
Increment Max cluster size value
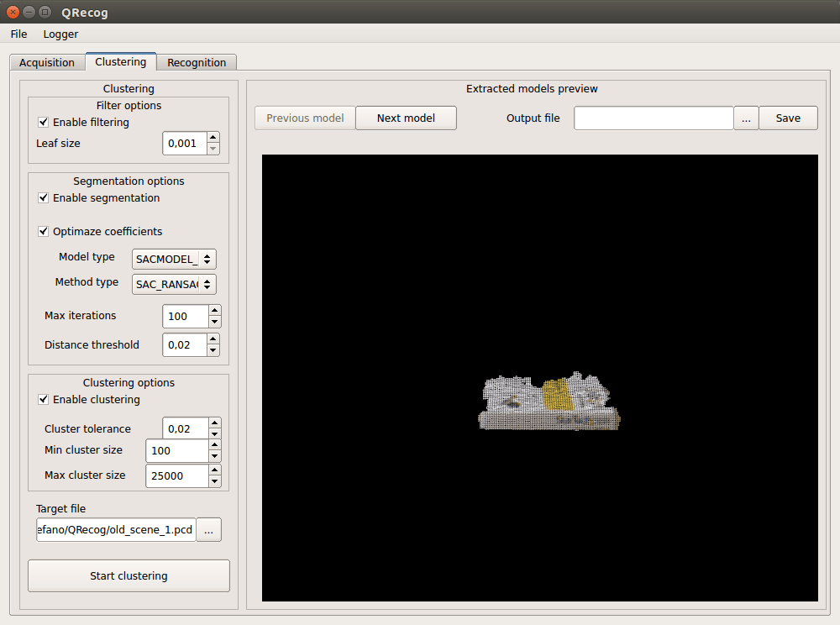coord(214,471)
